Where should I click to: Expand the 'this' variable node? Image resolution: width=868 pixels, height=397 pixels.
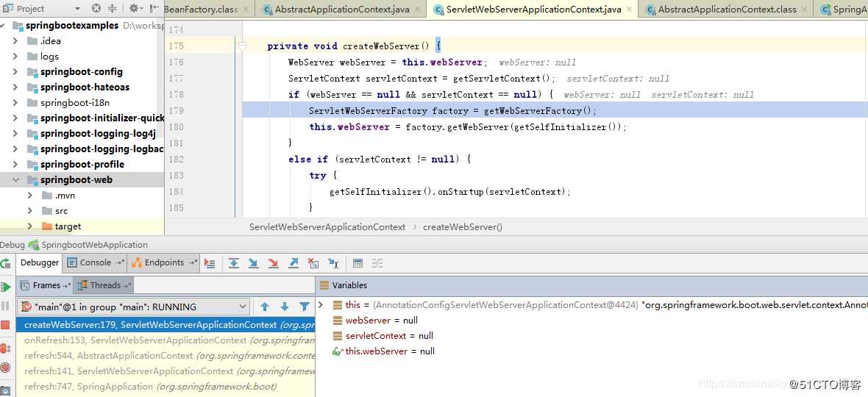[x=321, y=304]
